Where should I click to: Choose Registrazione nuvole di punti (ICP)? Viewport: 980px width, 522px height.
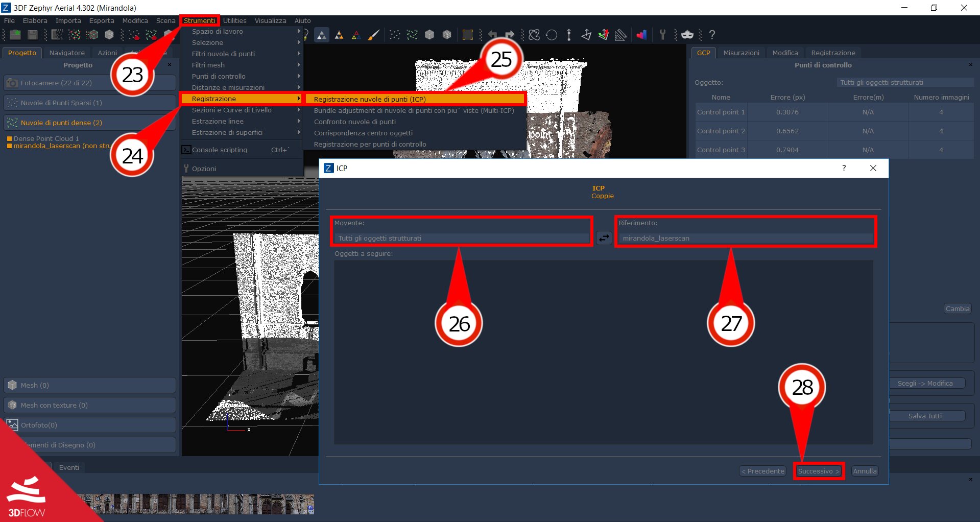(415, 99)
